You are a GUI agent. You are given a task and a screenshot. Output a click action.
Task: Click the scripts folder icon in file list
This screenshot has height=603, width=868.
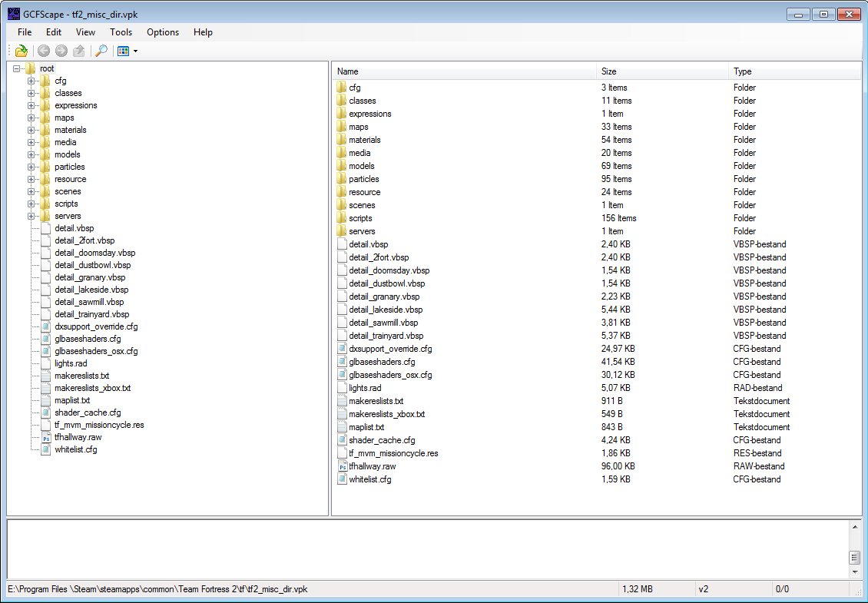coord(342,218)
